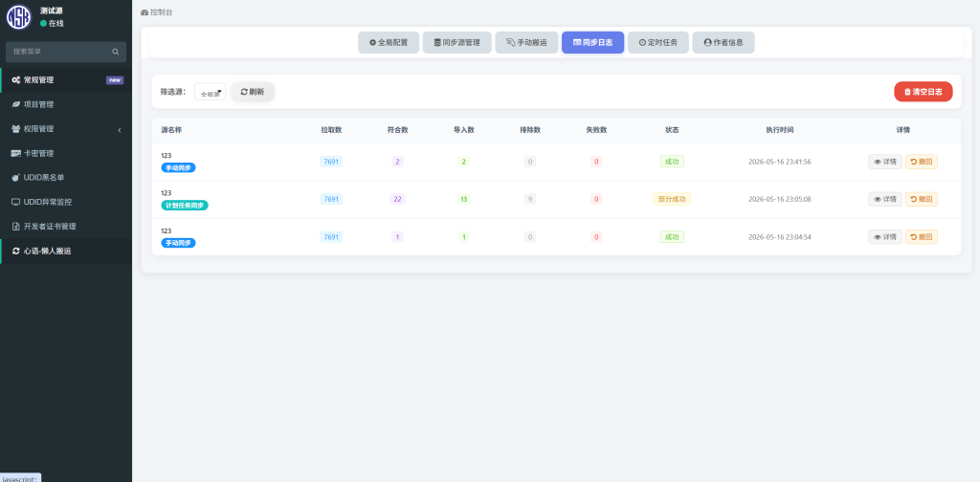
Task: Click the timestamp 2026-05-16 23:05:08
Action: 779,199
